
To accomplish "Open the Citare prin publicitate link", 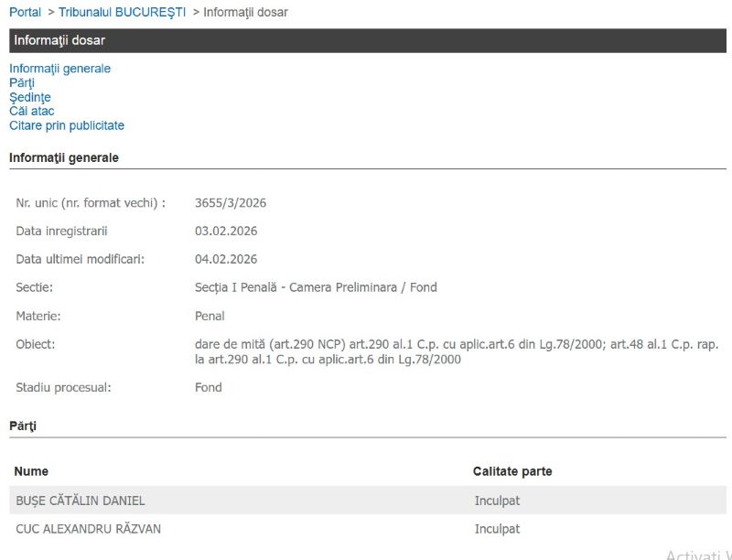I will 67,125.
